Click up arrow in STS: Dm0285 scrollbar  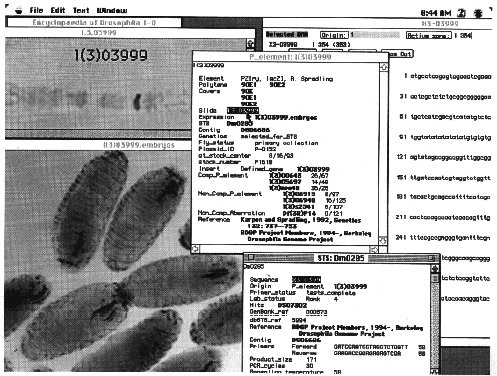pos(435,269)
